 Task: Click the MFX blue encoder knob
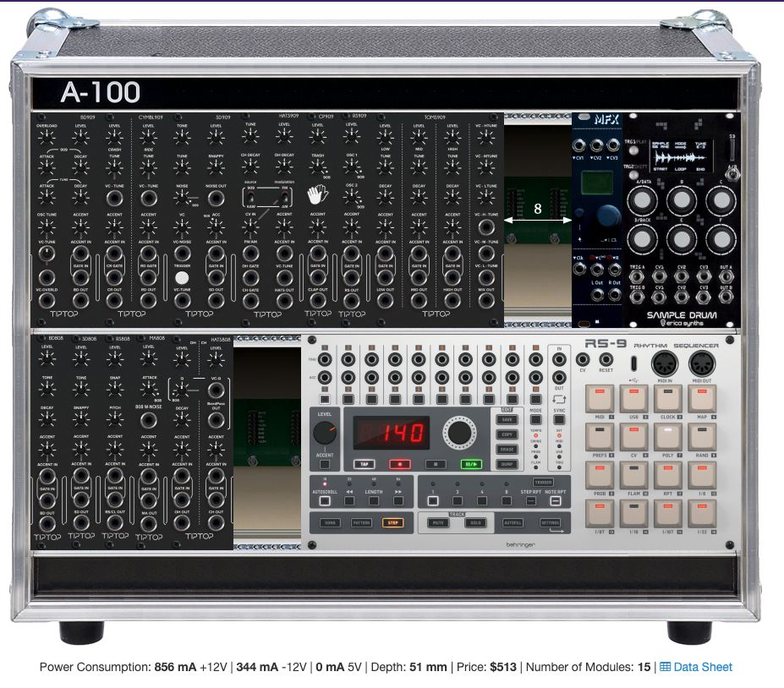608,216
